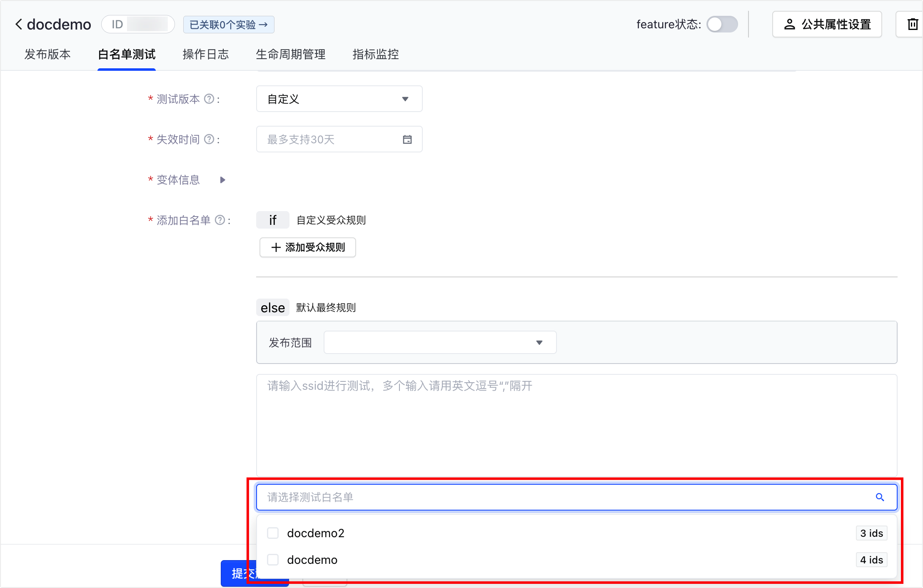
Task: Switch to the 发布版本 tab
Action: coord(47,54)
